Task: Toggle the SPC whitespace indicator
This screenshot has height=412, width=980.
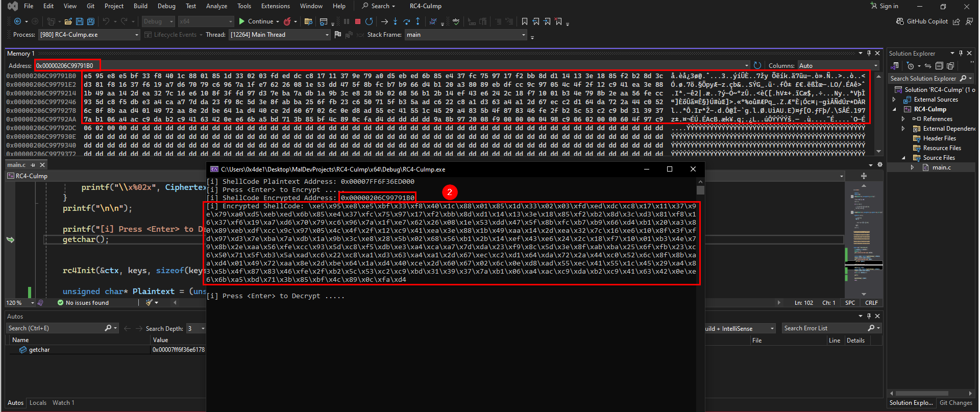Action: [850, 303]
